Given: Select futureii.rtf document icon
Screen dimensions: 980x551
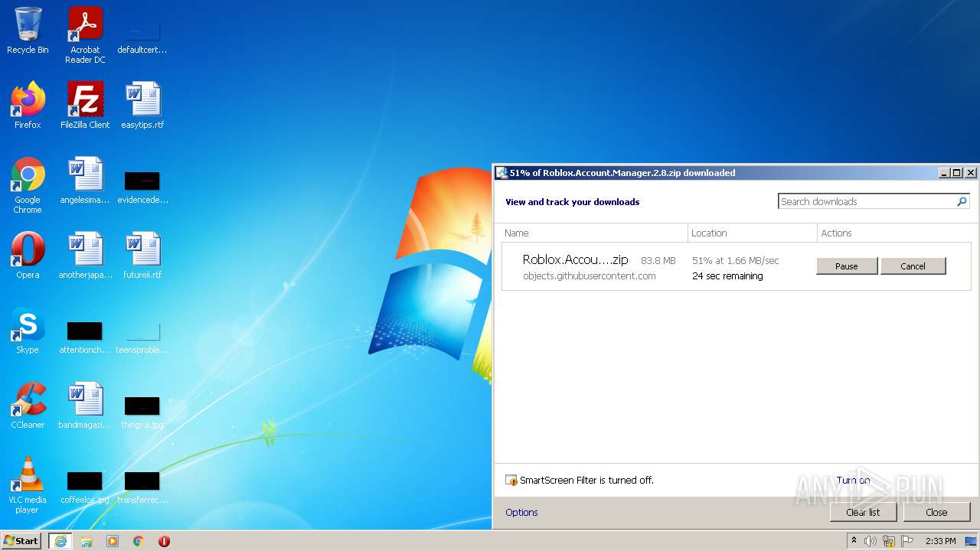Looking at the screenshot, I should click(142, 256).
